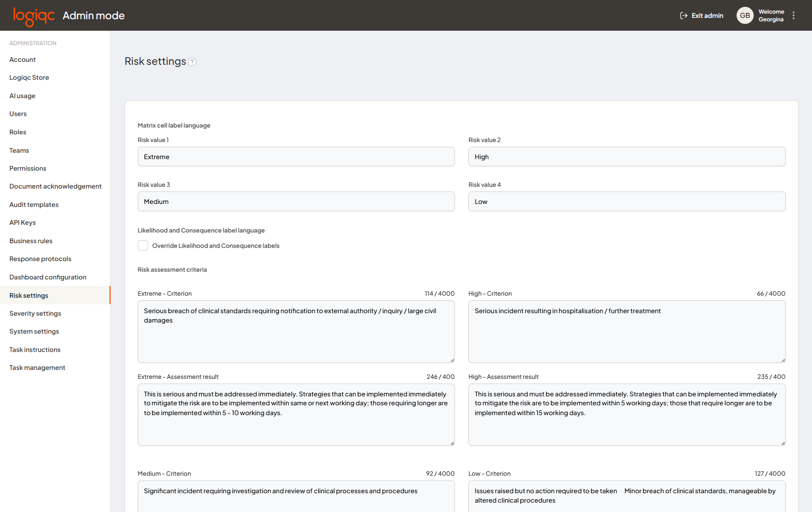Open Business rules

(x=31, y=241)
